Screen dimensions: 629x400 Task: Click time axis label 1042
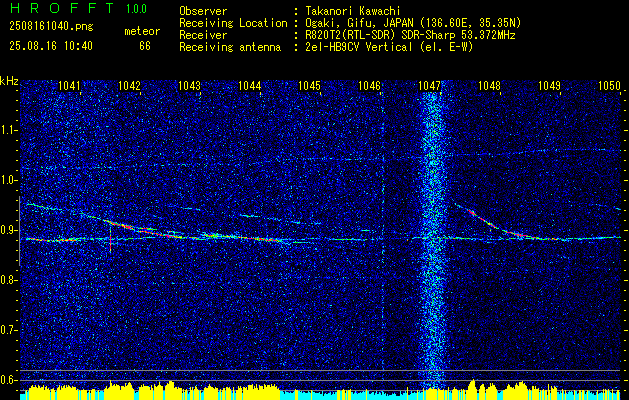click(130, 85)
